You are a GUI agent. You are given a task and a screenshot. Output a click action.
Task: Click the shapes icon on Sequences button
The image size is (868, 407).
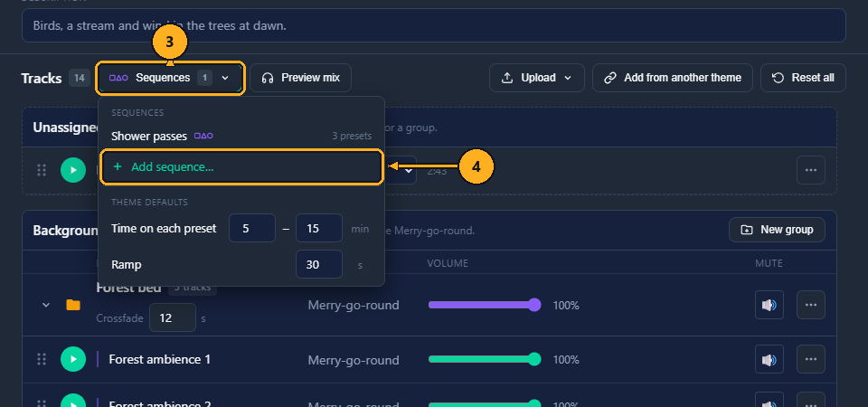coord(118,78)
